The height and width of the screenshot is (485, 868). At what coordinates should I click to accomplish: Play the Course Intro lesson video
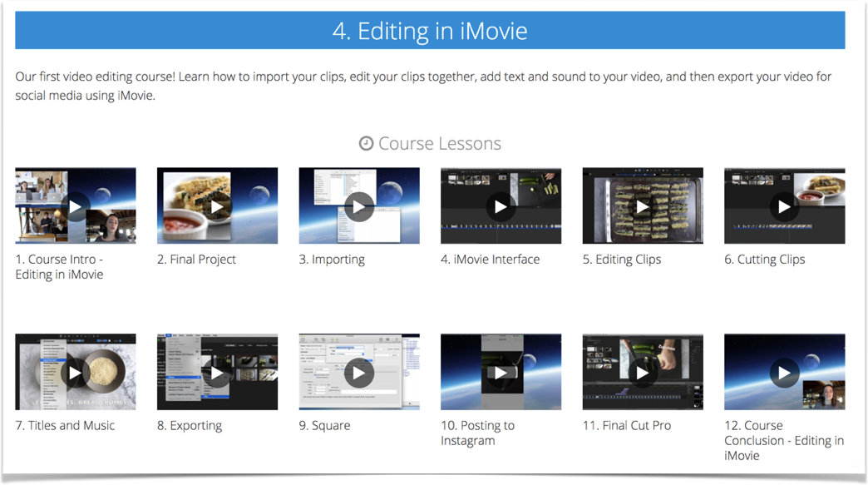pyautogui.click(x=76, y=206)
